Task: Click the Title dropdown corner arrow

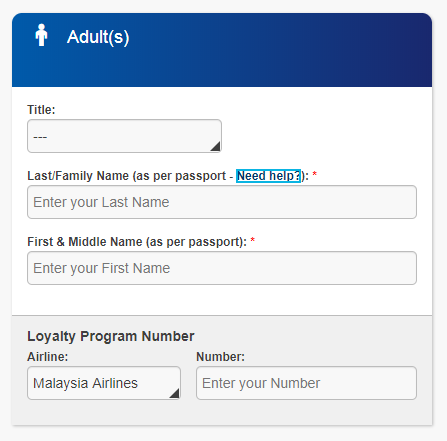Action: (x=215, y=146)
